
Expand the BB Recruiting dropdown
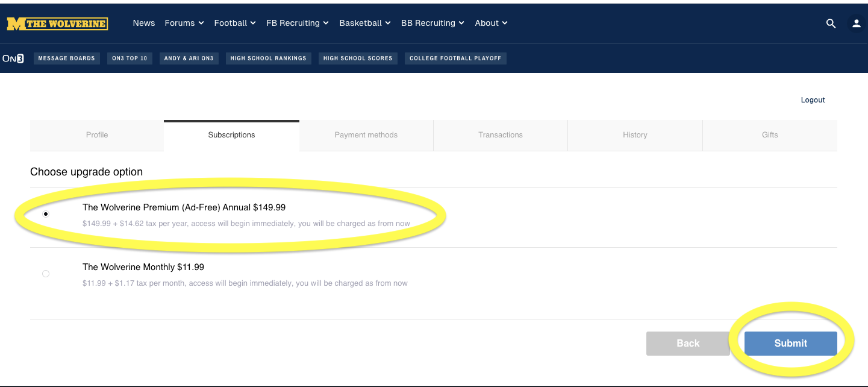pos(432,23)
